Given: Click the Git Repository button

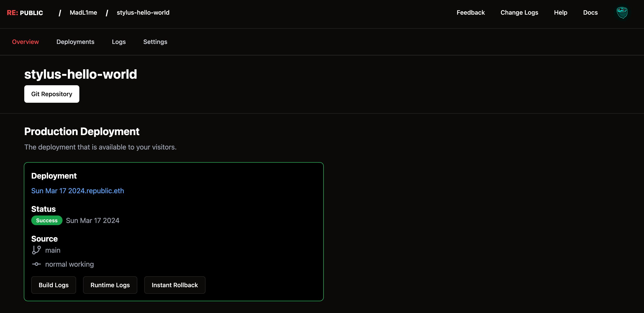Looking at the screenshot, I should pyautogui.click(x=52, y=94).
